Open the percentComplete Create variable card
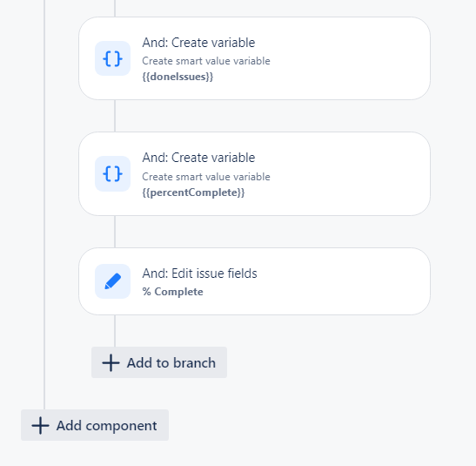 pos(254,173)
